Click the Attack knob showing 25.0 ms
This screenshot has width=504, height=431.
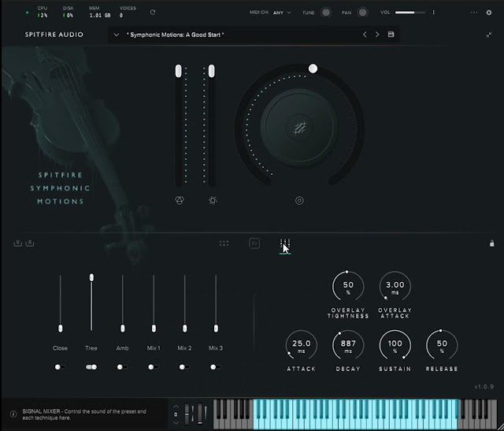(x=301, y=345)
